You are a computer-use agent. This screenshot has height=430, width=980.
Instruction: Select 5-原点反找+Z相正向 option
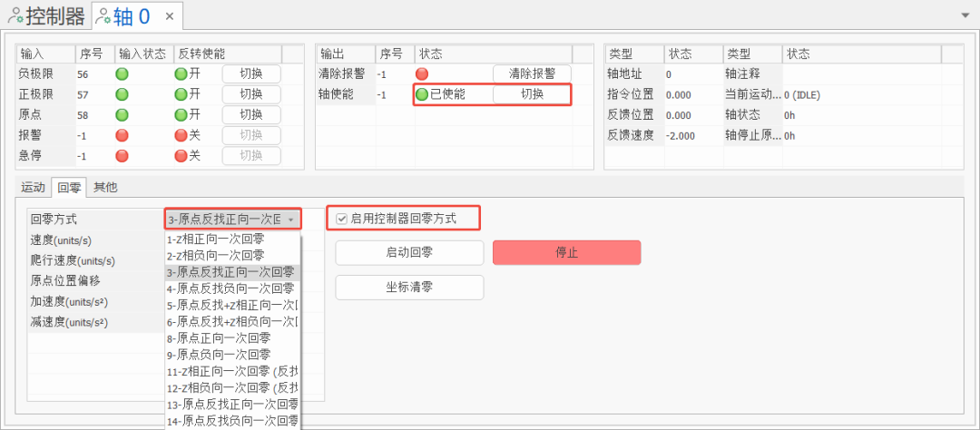233,305
